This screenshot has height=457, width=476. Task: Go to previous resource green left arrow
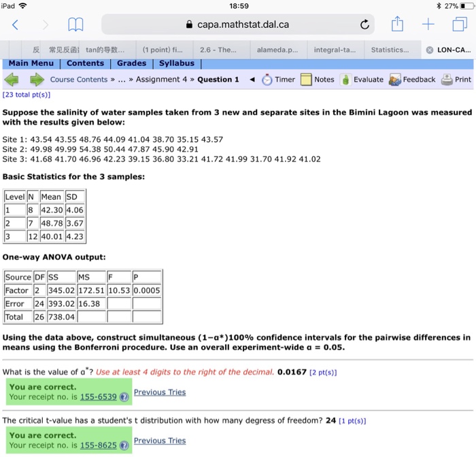pos(12,80)
